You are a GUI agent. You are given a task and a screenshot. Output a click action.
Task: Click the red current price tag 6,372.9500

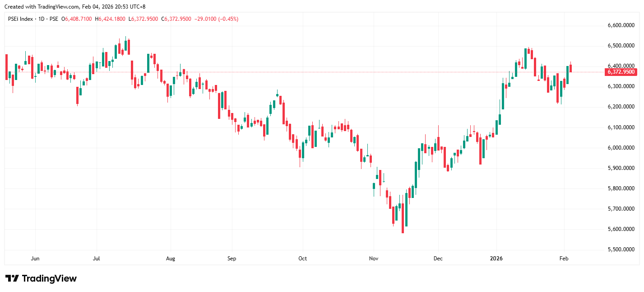point(621,72)
